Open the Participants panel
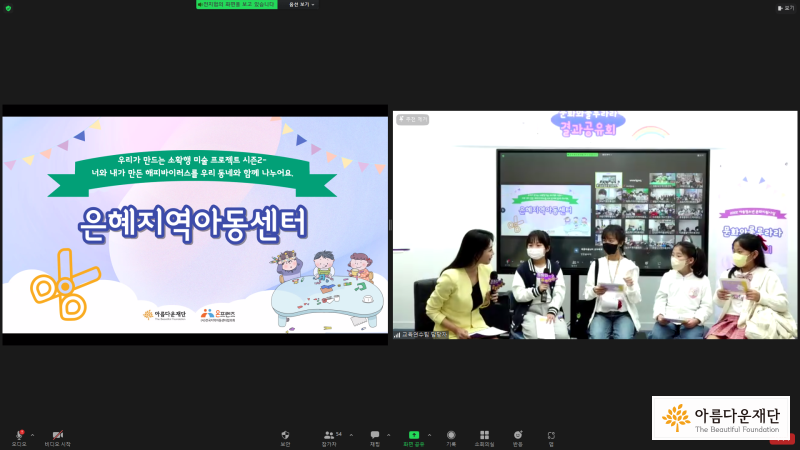Screen dimensions: 800x450 330,438
